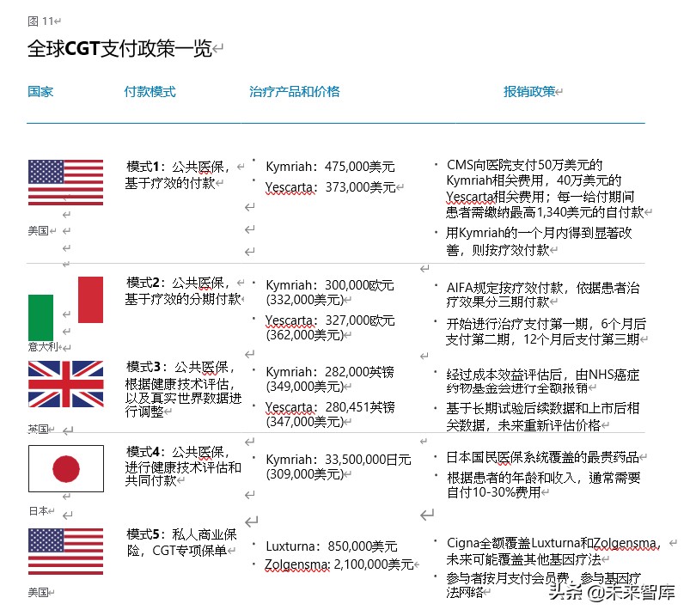Click the 国家 column header

tap(39, 90)
